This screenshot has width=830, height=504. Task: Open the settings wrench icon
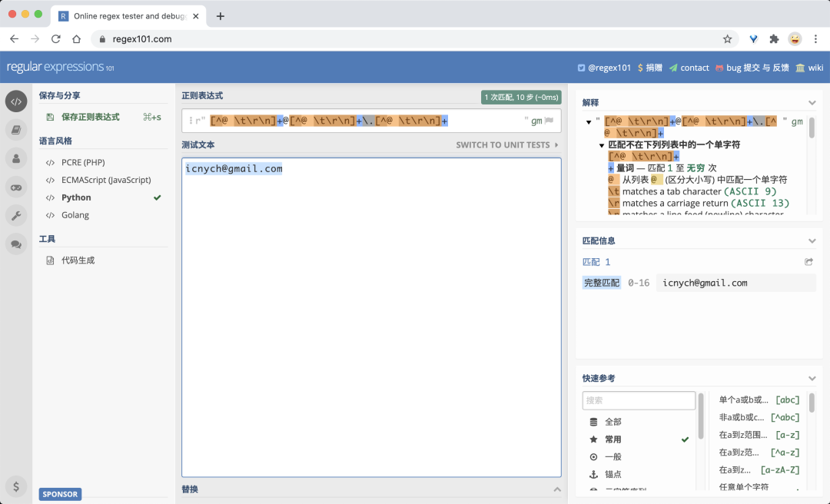pyautogui.click(x=16, y=215)
